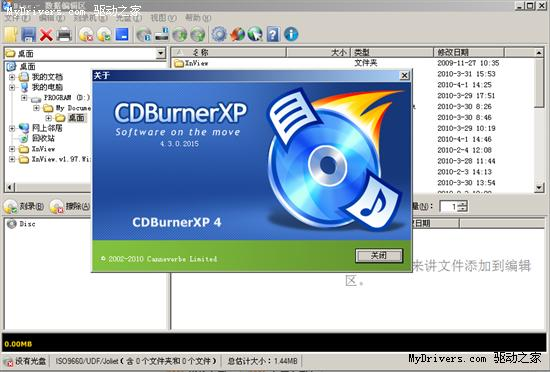
Task: Expand the XnView folder node in tree
Action: [12, 149]
